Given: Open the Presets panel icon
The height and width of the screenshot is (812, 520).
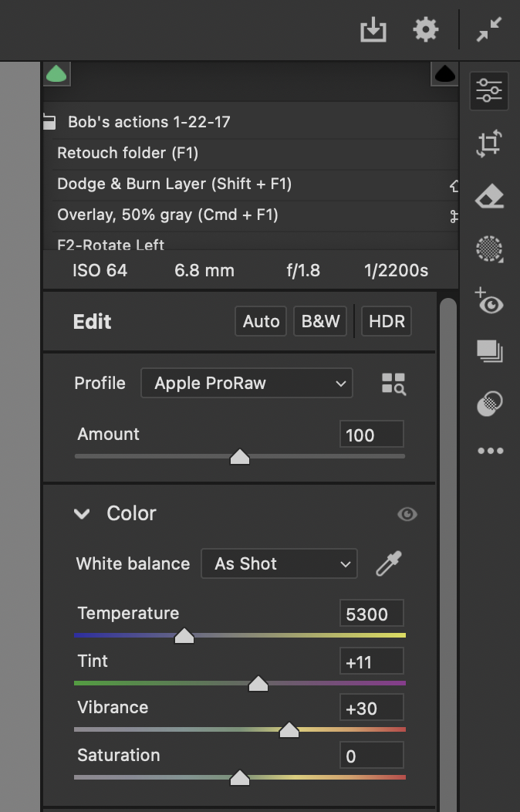Looking at the screenshot, I should pyautogui.click(x=489, y=403).
